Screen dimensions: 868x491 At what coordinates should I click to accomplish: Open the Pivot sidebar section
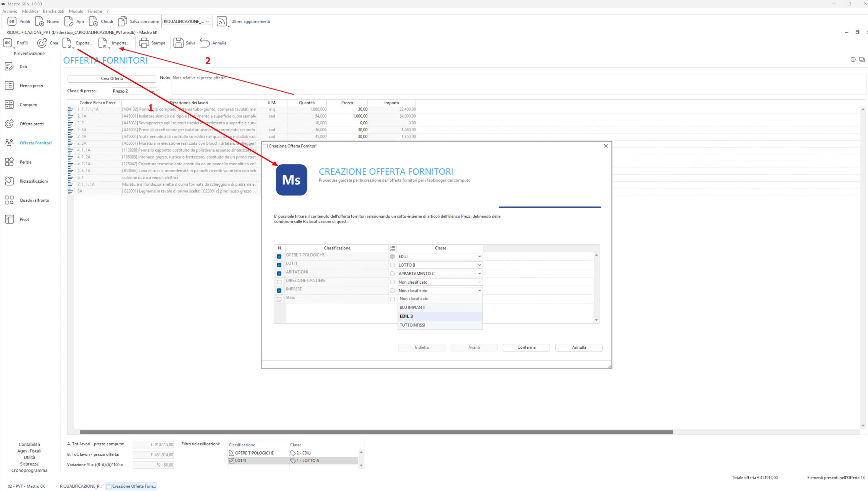[x=24, y=219]
